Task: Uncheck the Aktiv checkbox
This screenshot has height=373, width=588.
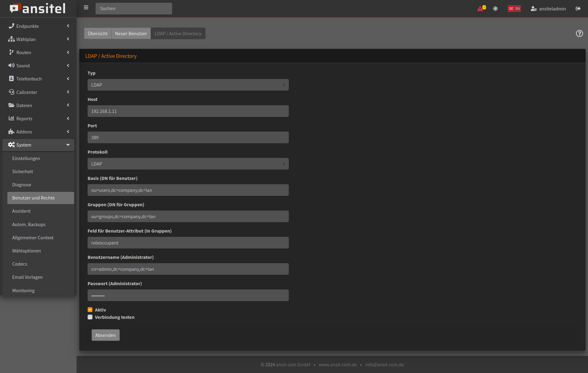Action: (x=90, y=310)
